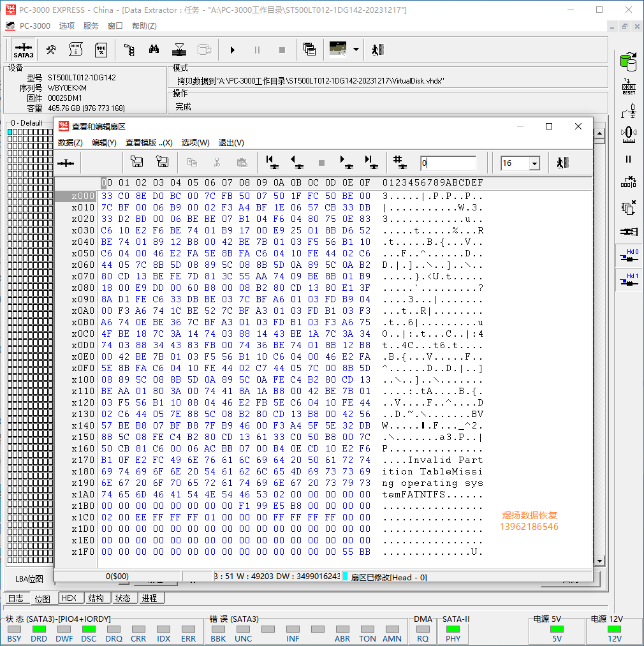
Task: Switch to the HEX tab
Action: (69, 598)
